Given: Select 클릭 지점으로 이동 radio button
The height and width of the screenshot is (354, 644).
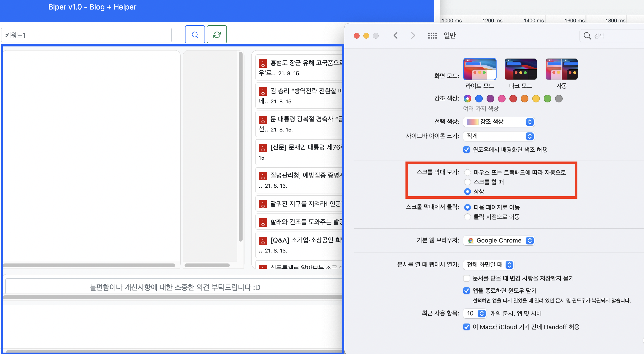Looking at the screenshot, I should pos(467,217).
